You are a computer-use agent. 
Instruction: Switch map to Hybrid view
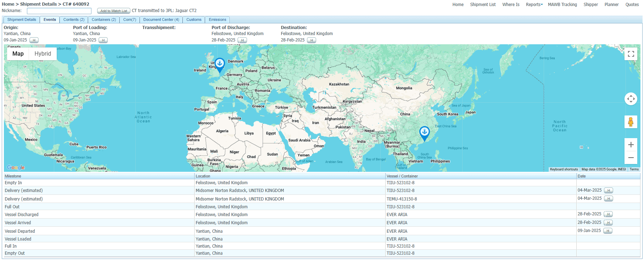tap(43, 54)
